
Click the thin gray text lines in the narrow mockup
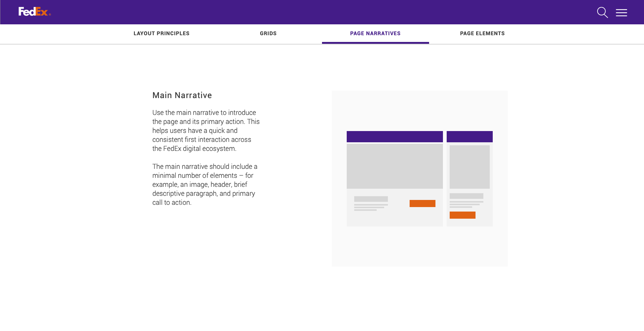coord(465,204)
